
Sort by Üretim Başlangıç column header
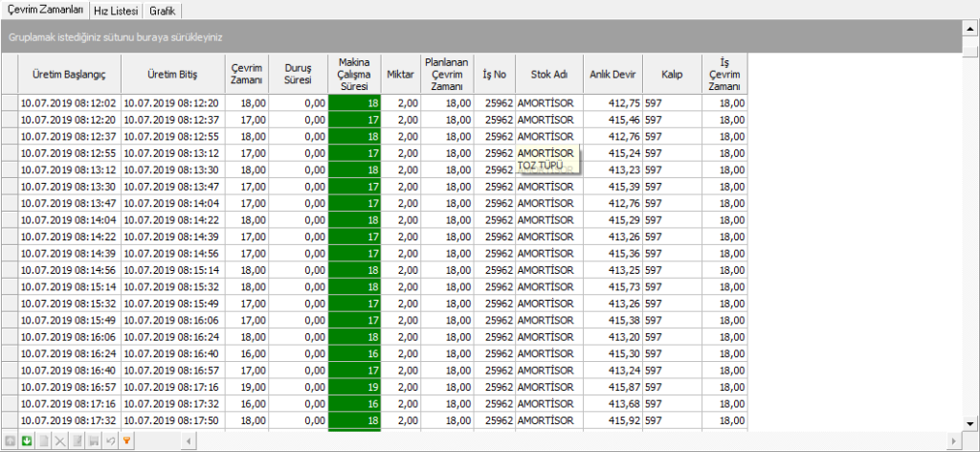click(x=69, y=74)
